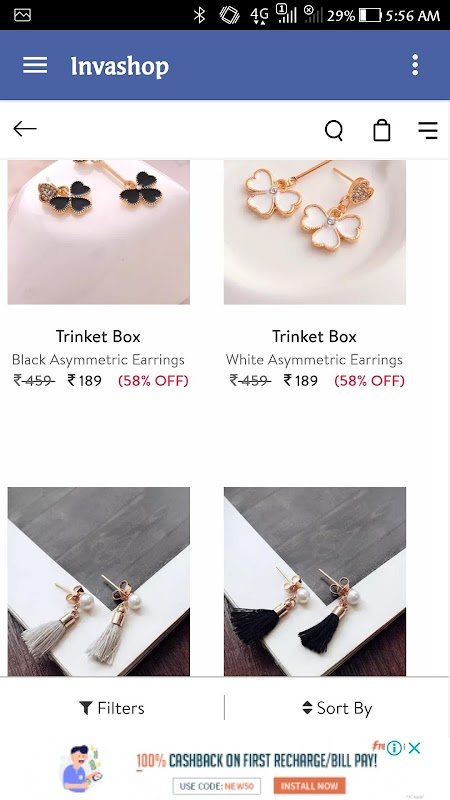Open the three-dot overflow menu
Image resolution: width=450 pixels, height=800 pixels.
point(415,65)
